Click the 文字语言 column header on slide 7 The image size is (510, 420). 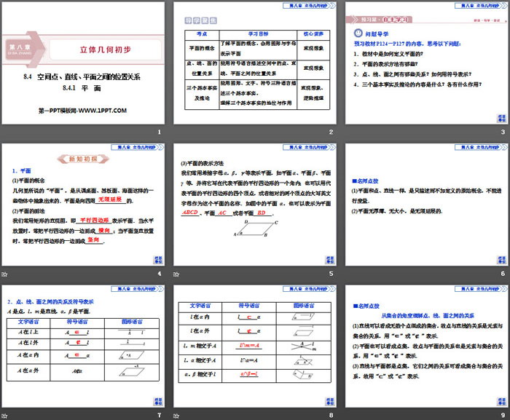[x=28, y=322]
